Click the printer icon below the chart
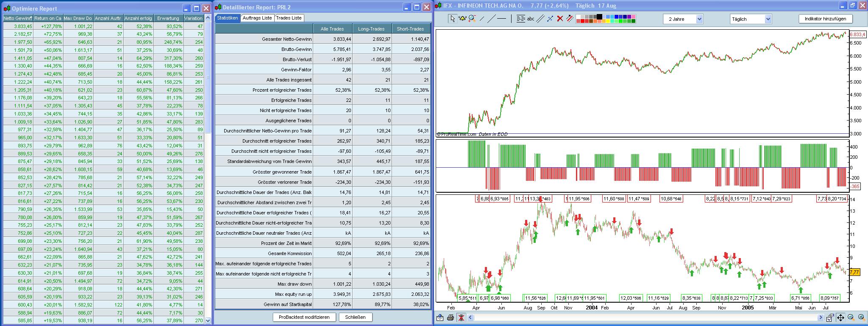The height and width of the screenshot is (326, 868). click(x=451, y=318)
